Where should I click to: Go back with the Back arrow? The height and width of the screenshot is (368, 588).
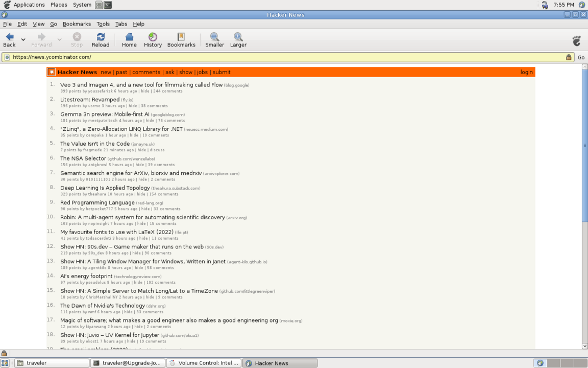coord(9,40)
